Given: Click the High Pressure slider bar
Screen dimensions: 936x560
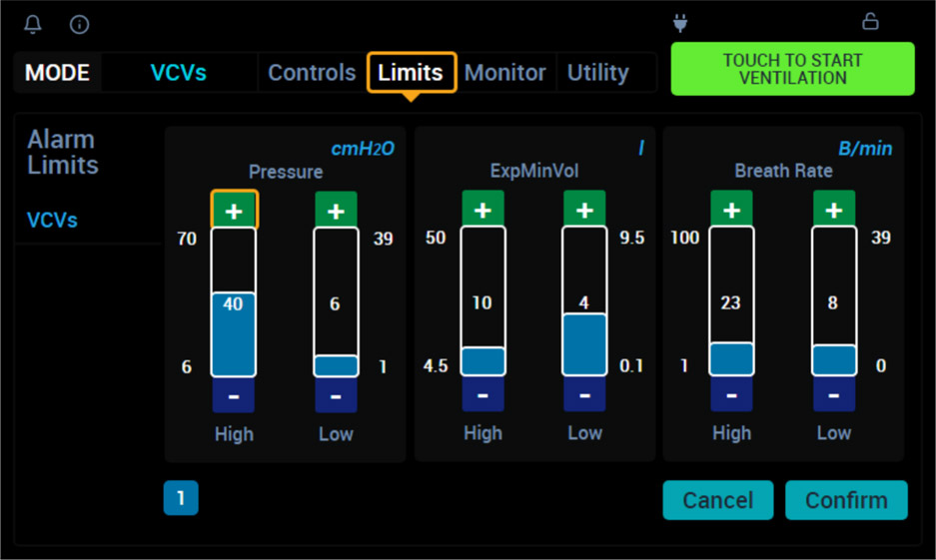Looking at the screenshot, I should [x=234, y=301].
